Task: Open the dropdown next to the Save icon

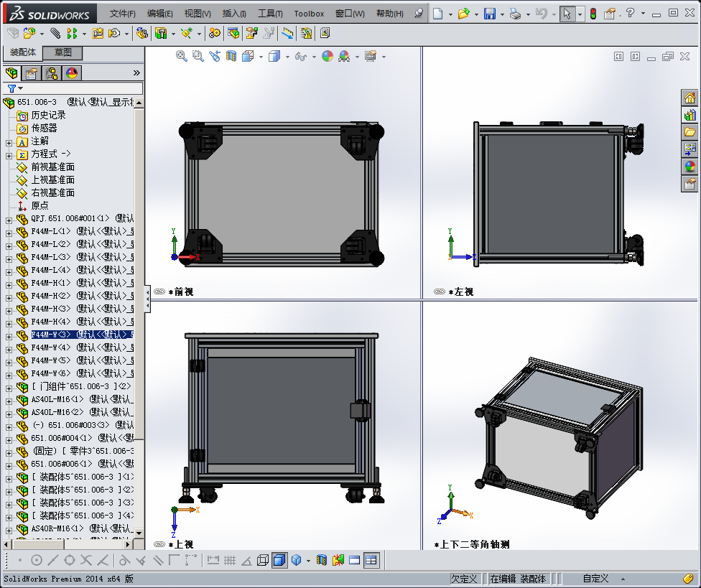Action: tap(503, 14)
